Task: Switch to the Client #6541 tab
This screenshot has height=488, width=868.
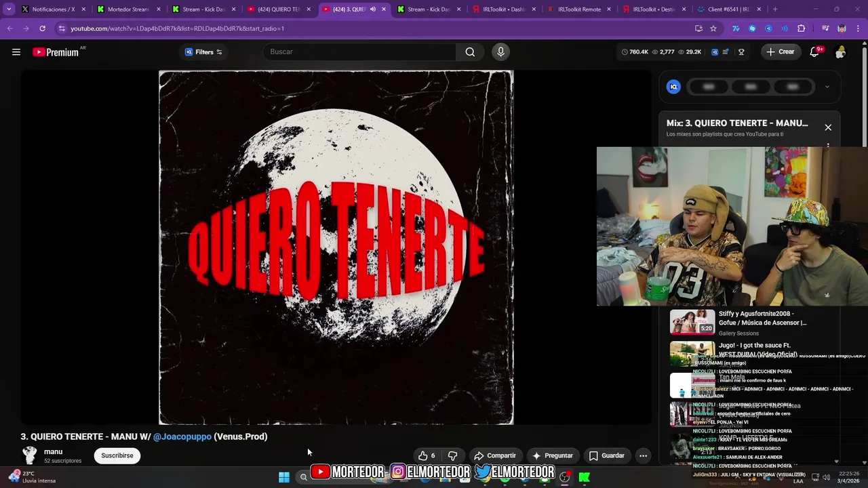Action: click(729, 9)
